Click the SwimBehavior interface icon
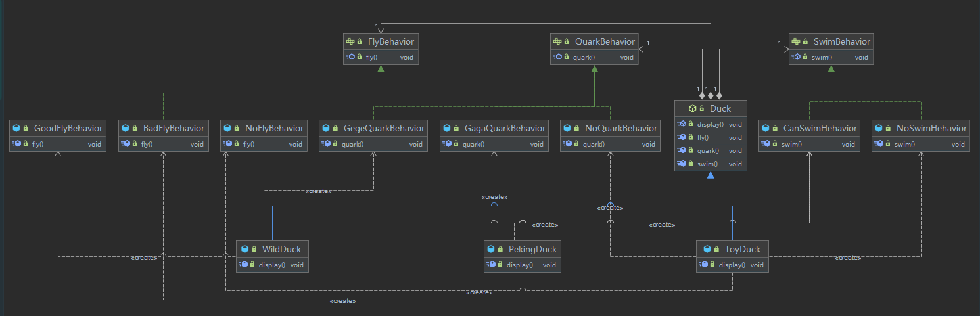This screenshot has width=980, height=316. (x=795, y=41)
